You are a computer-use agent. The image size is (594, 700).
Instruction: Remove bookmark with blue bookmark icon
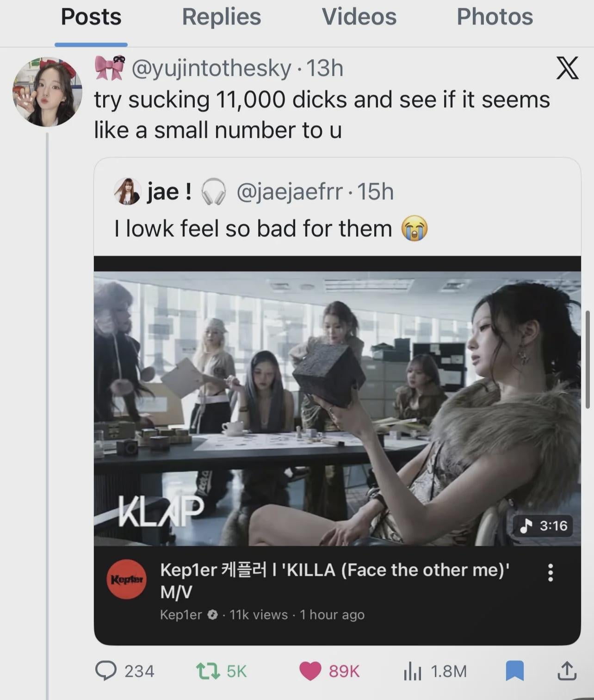tap(514, 671)
